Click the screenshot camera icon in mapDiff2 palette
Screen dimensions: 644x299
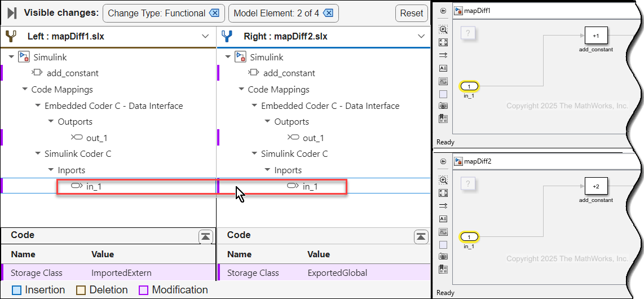pyautogui.click(x=443, y=257)
